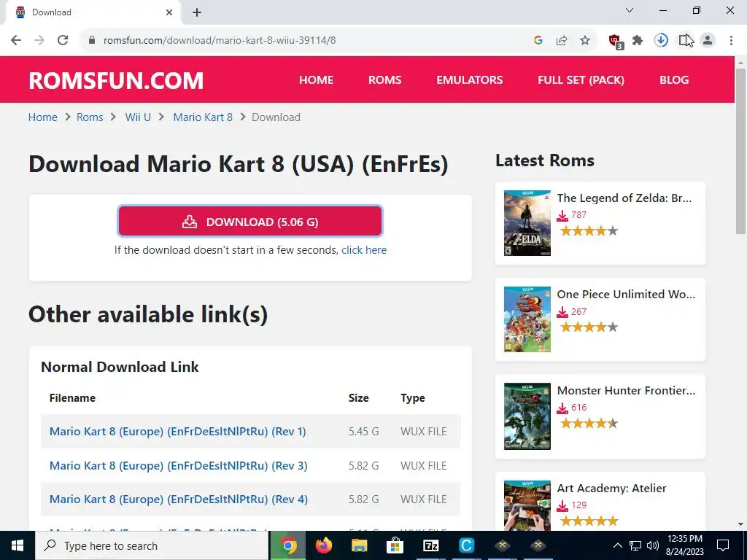Viewport: 747px width, 560px height.
Task: Open the volume speaker tray icon
Action: coord(653,545)
